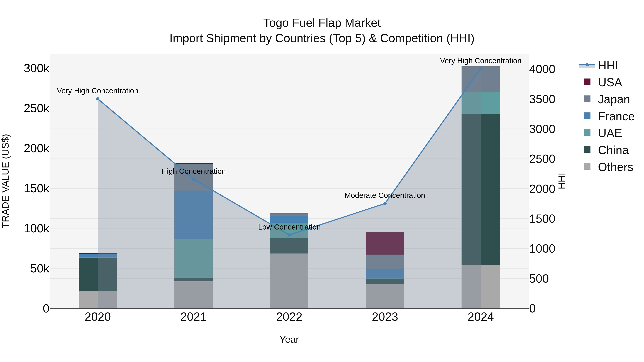The height and width of the screenshot is (362, 644).
Task: Click the rotated HHI right axis title
Action: point(562,181)
